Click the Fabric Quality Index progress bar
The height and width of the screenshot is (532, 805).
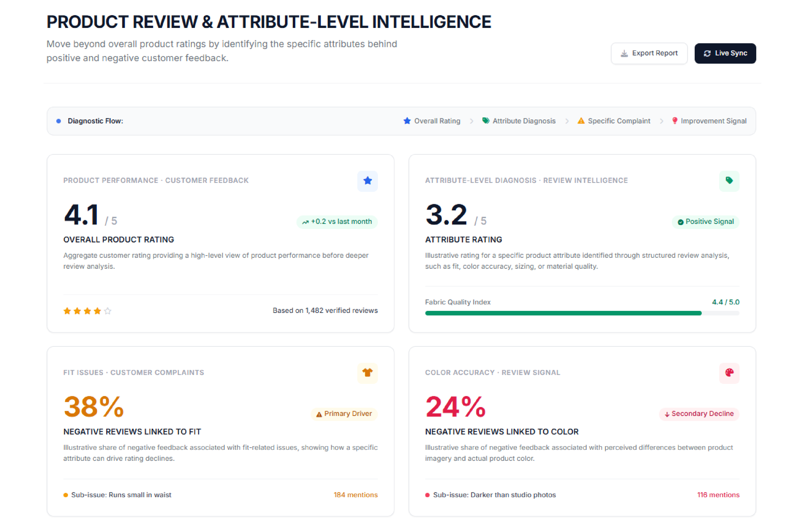tap(582, 313)
